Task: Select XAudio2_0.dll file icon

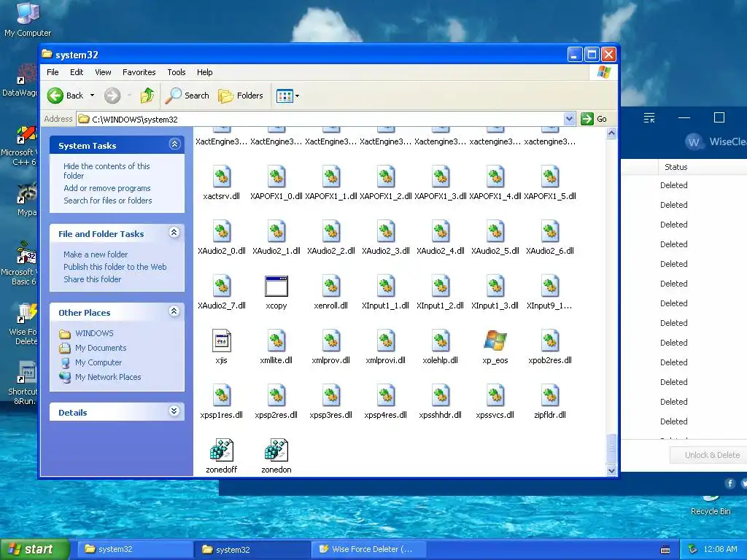Action: coord(222,231)
